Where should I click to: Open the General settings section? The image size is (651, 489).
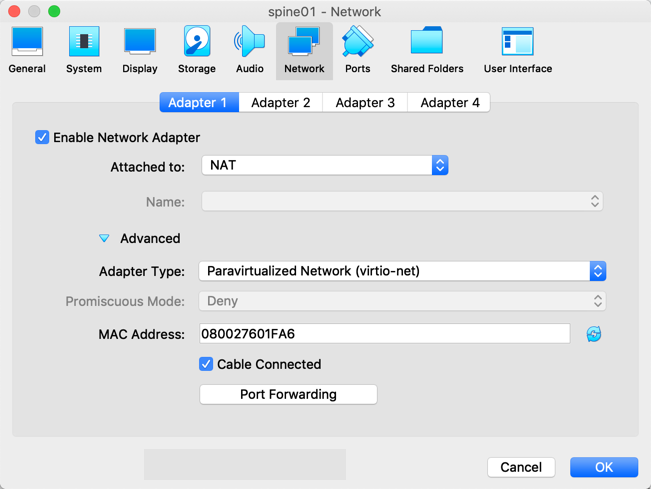pyautogui.click(x=27, y=50)
